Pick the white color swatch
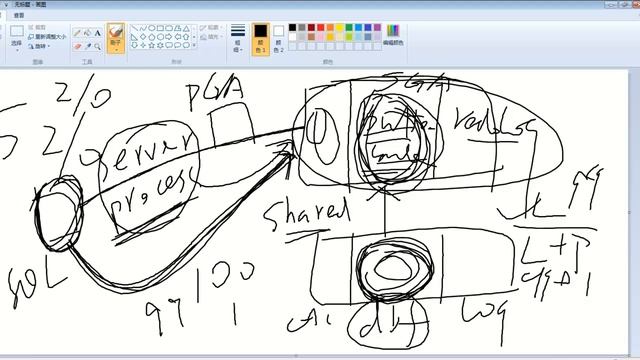The height and width of the screenshot is (360, 640). click(x=292, y=37)
